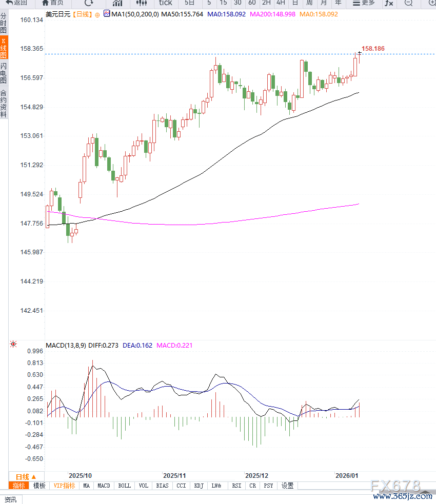436x504 pixels.
Task: Open the fx formula function icon
Action: click(389, 3)
